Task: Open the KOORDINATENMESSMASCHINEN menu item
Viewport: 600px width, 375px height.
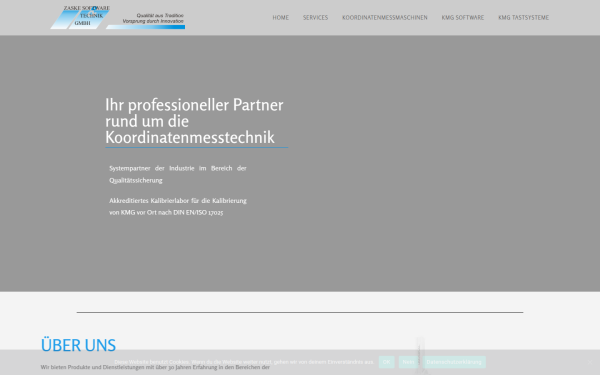Action: coord(385,18)
